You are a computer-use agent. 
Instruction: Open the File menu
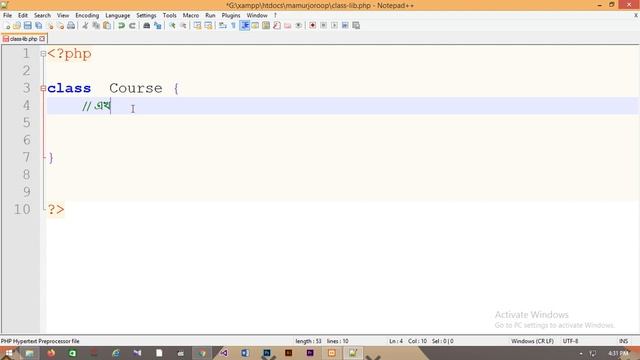(x=7, y=16)
